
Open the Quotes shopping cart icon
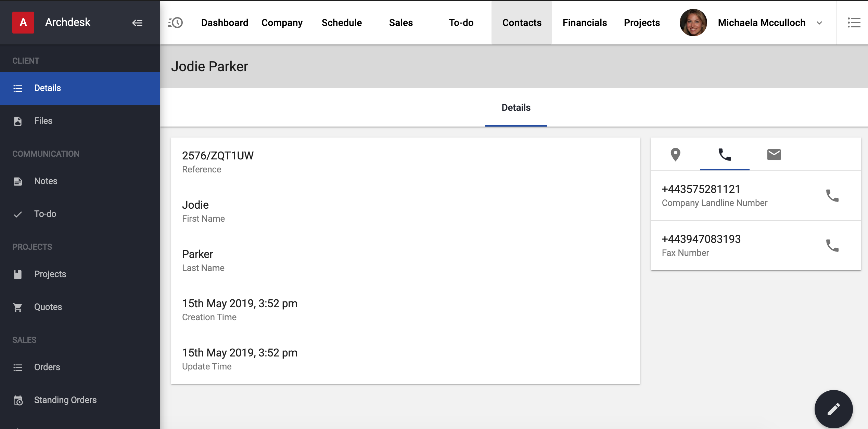coord(17,307)
